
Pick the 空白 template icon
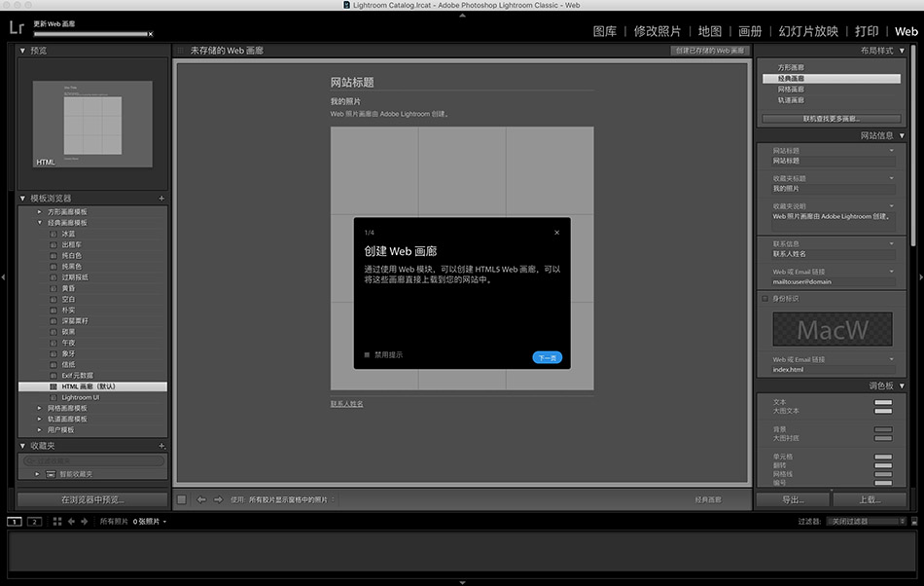(53, 300)
